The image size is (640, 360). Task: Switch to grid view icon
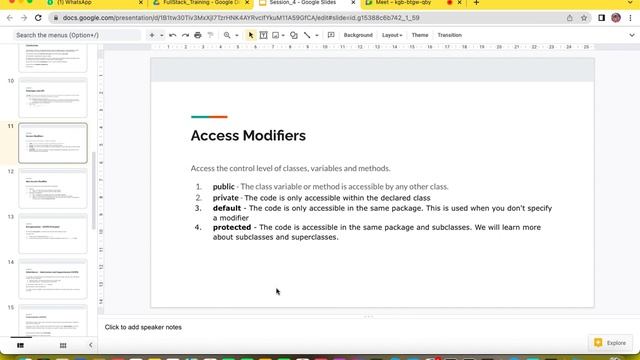coord(63,345)
